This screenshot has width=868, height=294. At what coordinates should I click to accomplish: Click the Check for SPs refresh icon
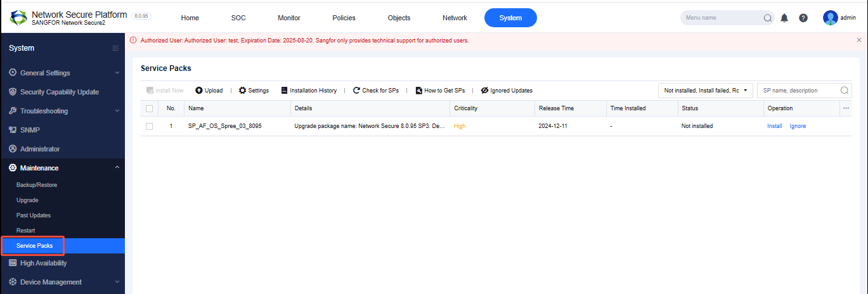tap(356, 91)
